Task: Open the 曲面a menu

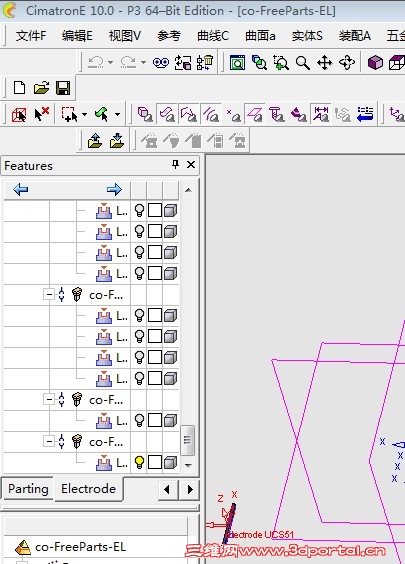Action: coord(260,36)
